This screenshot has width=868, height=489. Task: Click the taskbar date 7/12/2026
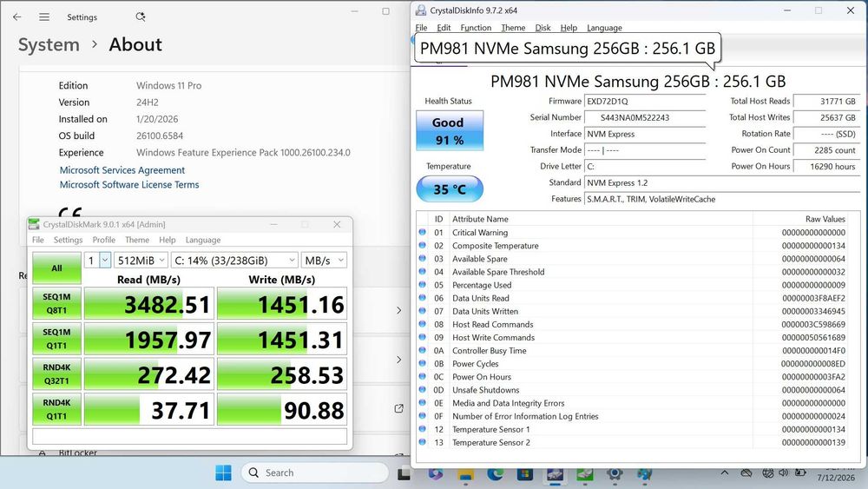click(836, 478)
